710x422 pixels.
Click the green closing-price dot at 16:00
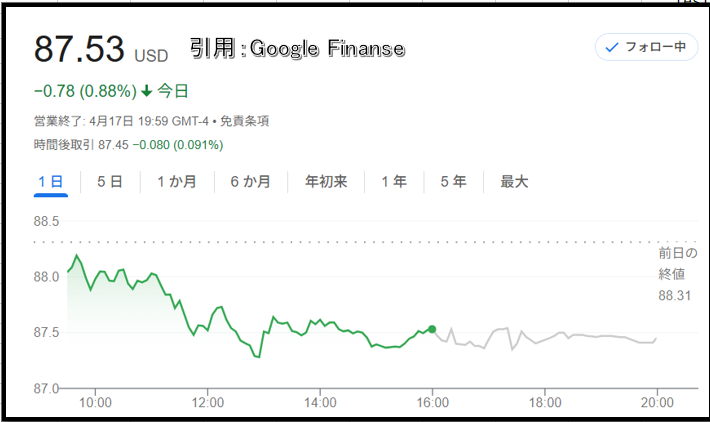pyautogui.click(x=432, y=329)
